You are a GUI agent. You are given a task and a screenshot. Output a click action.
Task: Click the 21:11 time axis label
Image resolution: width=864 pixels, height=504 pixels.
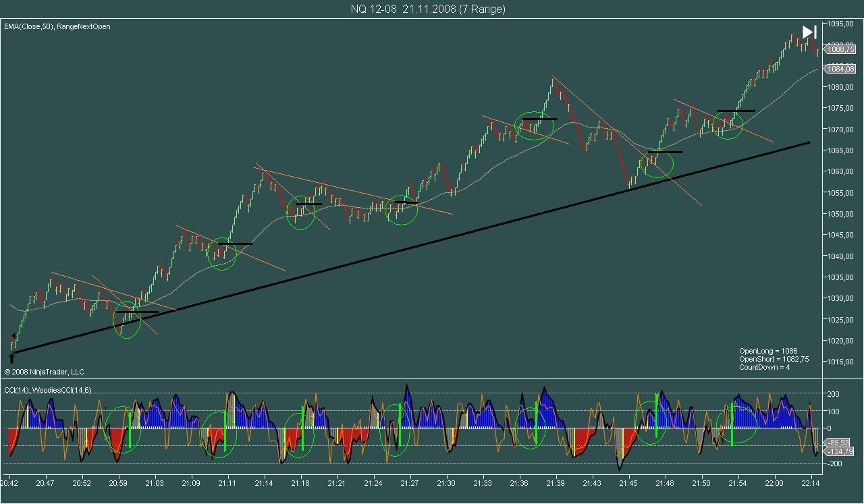(x=227, y=483)
